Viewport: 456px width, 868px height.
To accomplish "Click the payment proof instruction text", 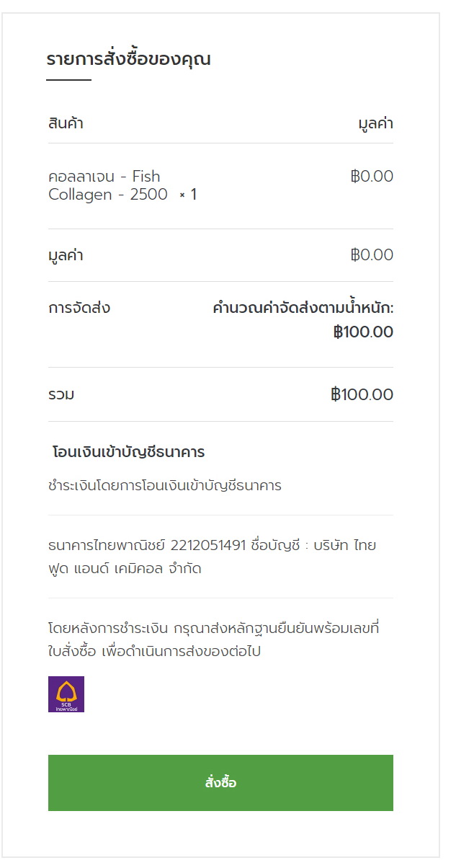I will click(213, 639).
